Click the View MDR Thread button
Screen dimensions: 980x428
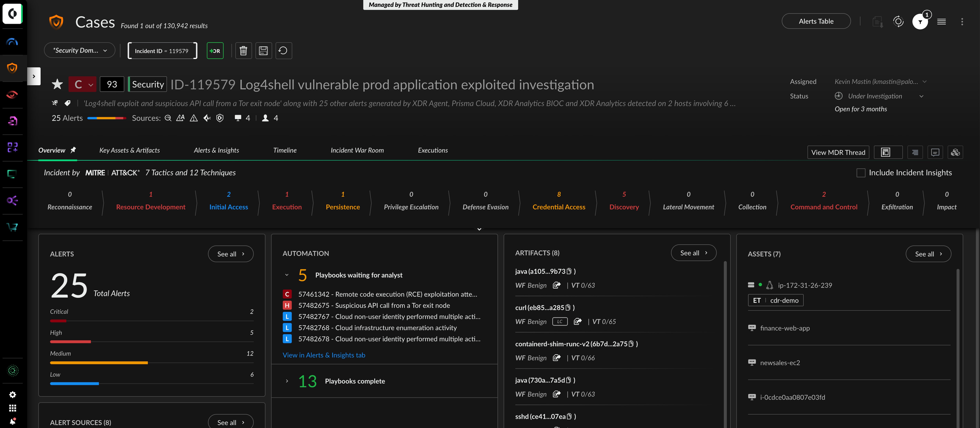click(838, 152)
